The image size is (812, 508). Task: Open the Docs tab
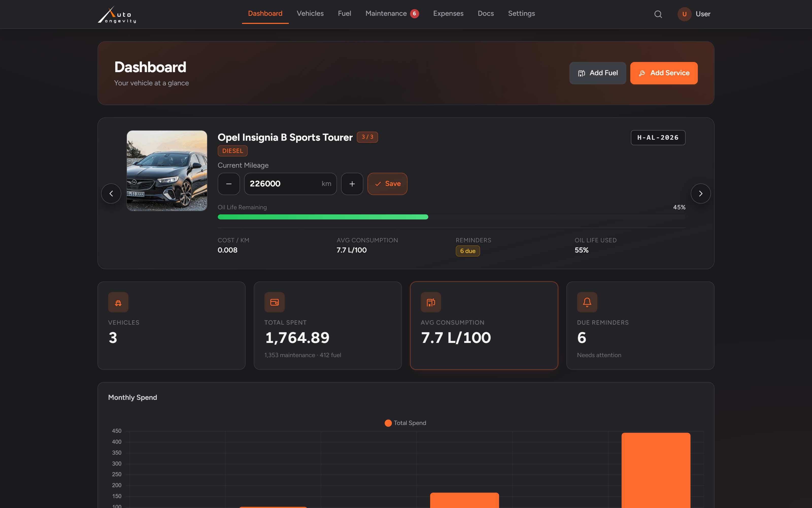(x=485, y=13)
